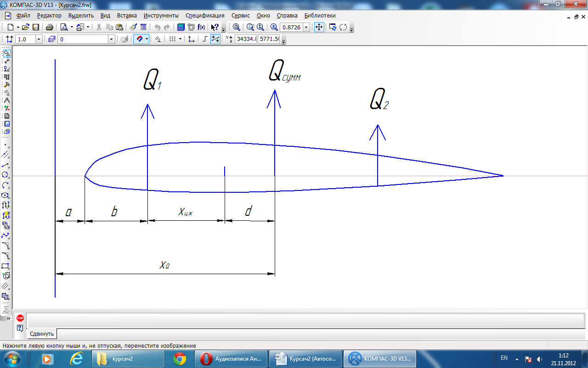Click the zoom scale value field 0.8726
The image size is (588, 368).
[291, 27]
